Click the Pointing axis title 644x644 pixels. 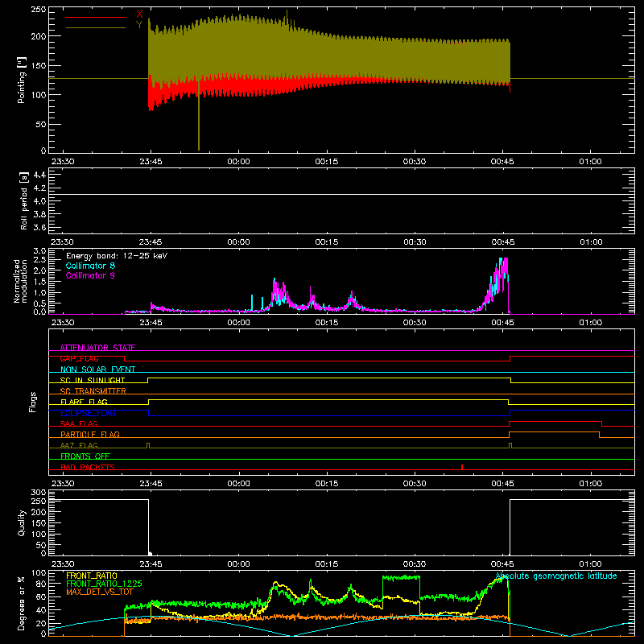pyautogui.click(x=22, y=80)
